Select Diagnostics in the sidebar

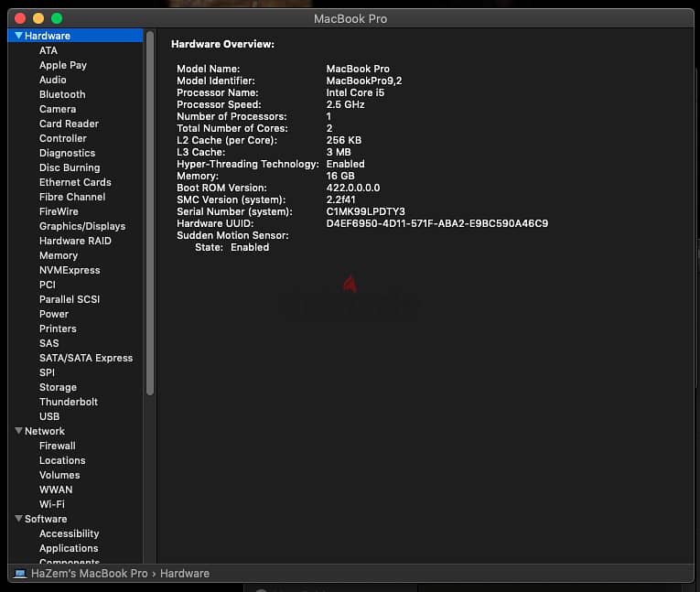pos(67,153)
